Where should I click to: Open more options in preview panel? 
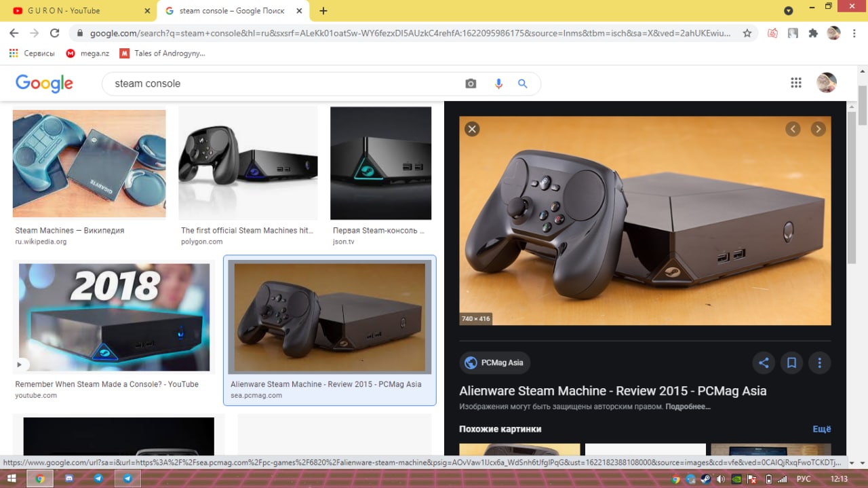pyautogui.click(x=819, y=363)
